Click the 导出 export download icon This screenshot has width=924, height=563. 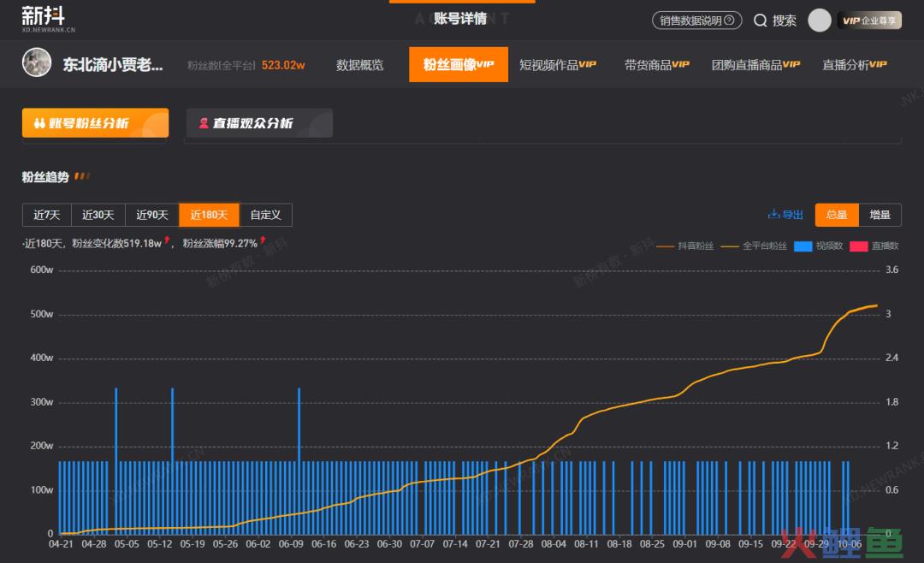click(x=773, y=214)
